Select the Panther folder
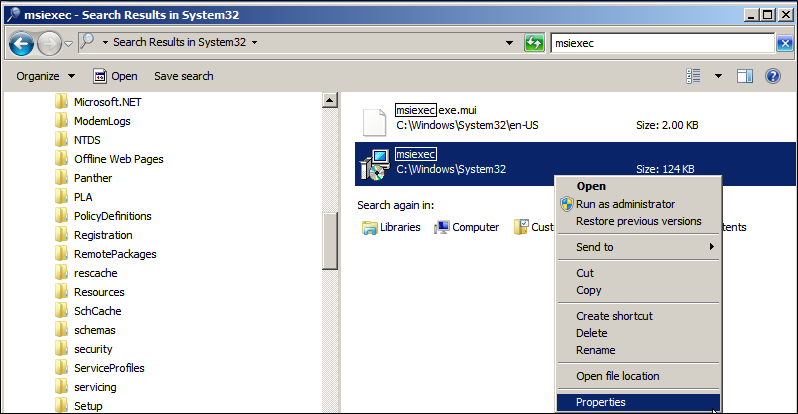The height and width of the screenshot is (414, 798). coord(93,178)
